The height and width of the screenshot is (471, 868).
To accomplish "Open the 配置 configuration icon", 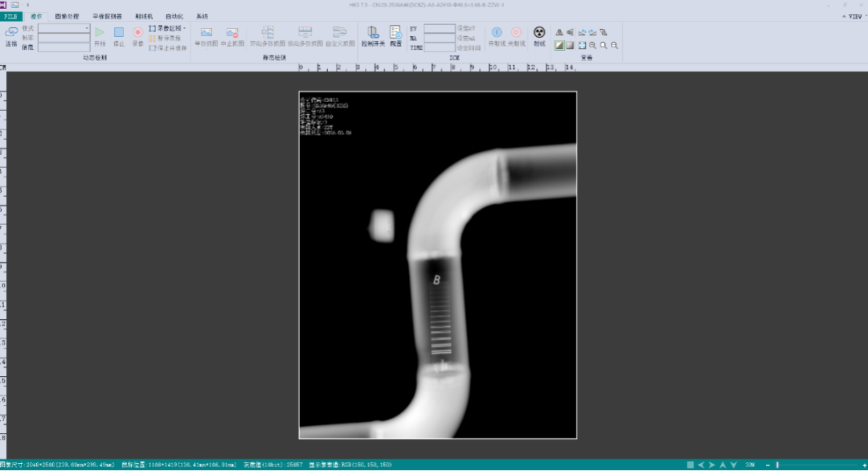I will tap(395, 35).
